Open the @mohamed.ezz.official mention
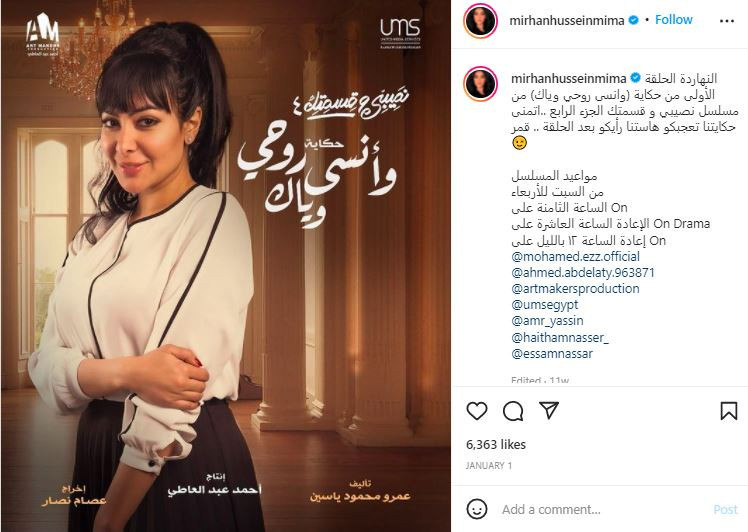 tap(575, 257)
